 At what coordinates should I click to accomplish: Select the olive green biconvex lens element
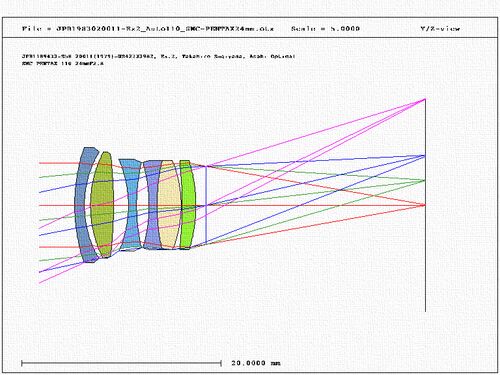point(102,205)
